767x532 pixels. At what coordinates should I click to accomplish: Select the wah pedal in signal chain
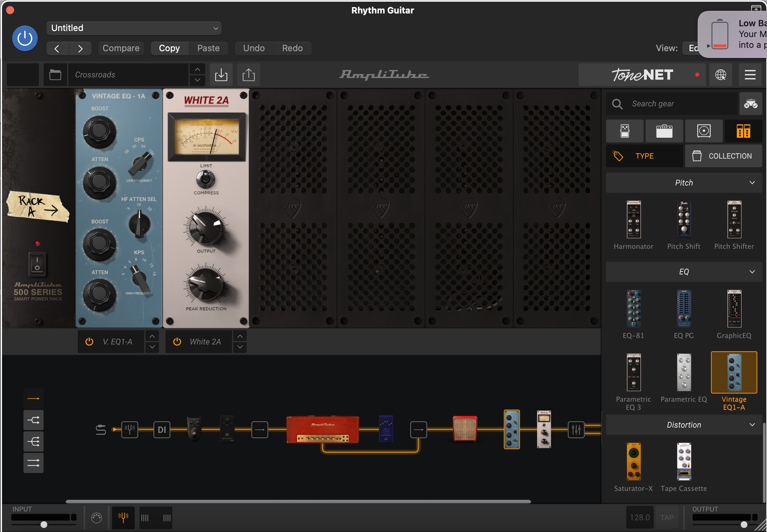(x=194, y=429)
